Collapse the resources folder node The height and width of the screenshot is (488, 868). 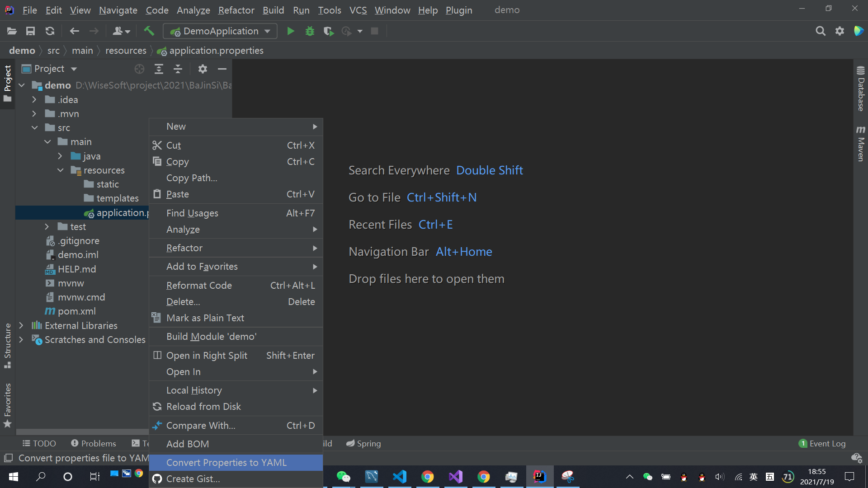(x=60, y=170)
